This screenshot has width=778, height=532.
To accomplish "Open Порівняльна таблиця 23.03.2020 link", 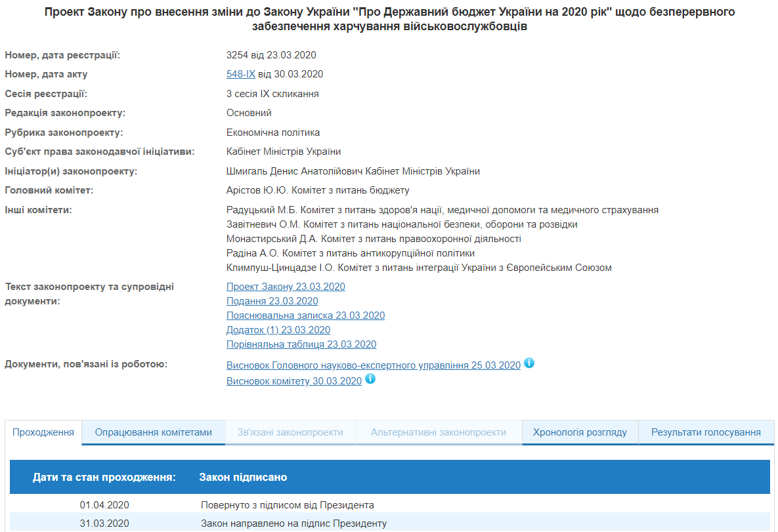I will (x=301, y=344).
